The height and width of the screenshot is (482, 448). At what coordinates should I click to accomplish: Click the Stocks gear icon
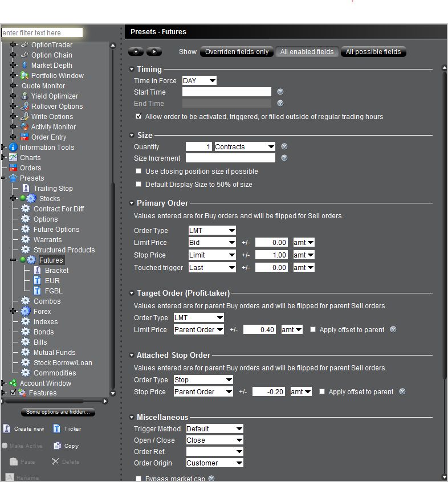pyautogui.click(x=31, y=198)
